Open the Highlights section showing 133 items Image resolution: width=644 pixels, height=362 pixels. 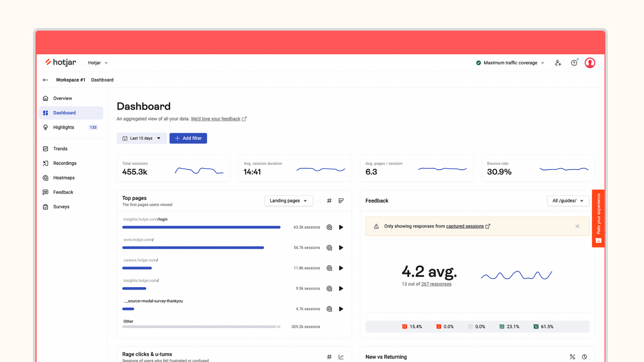pos(64,127)
